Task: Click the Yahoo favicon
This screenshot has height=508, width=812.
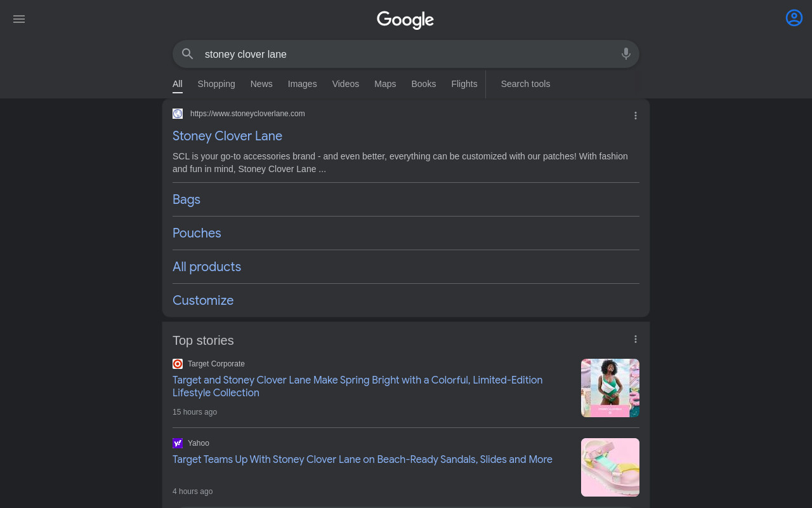Action: pos(178,443)
